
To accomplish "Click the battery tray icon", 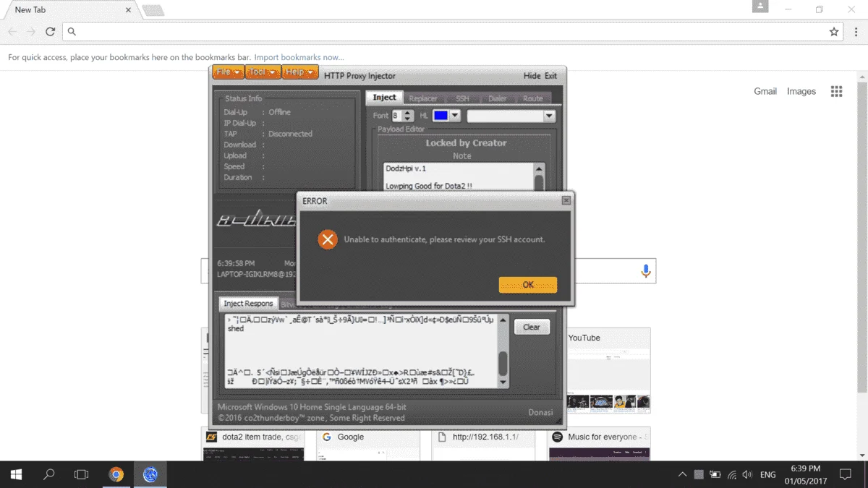I will [x=715, y=474].
